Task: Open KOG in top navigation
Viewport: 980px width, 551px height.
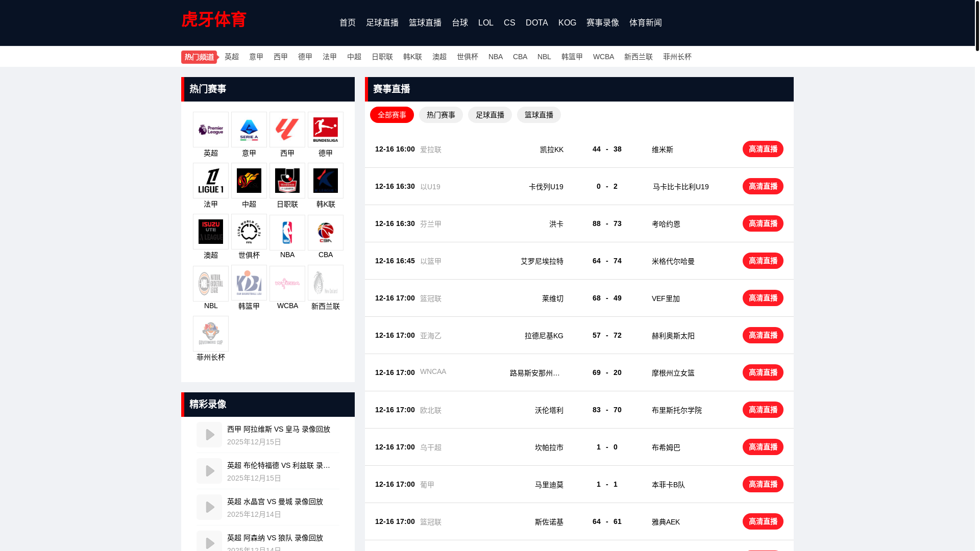Action: point(567,22)
